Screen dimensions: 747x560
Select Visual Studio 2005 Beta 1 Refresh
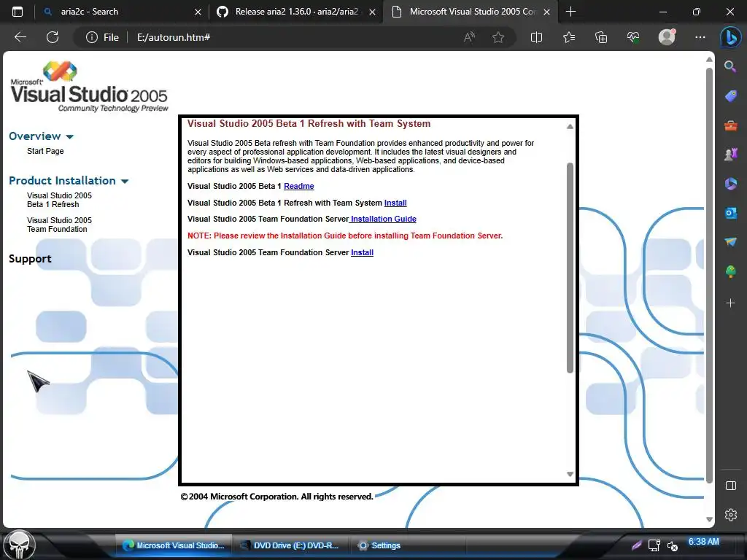tap(59, 200)
